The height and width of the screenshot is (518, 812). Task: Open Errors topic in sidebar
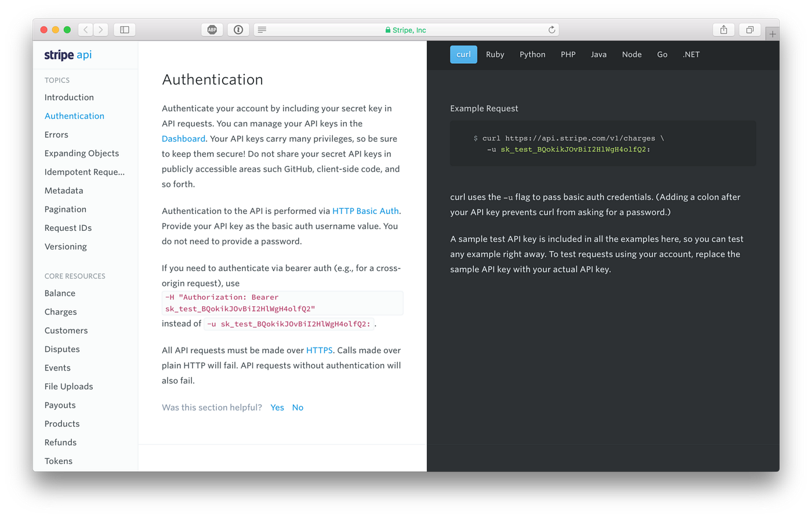point(56,135)
